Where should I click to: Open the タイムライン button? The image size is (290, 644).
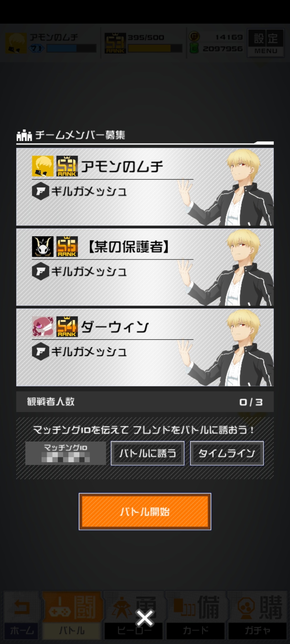point(227,453)
